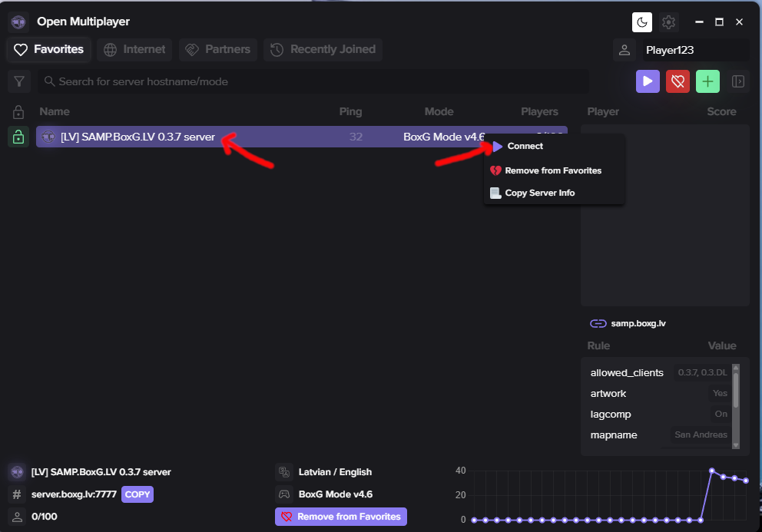Maximize the Open Multiplayer window
Image resolution: width=762 pixels, height=532 pixels.
coord(719,21)
